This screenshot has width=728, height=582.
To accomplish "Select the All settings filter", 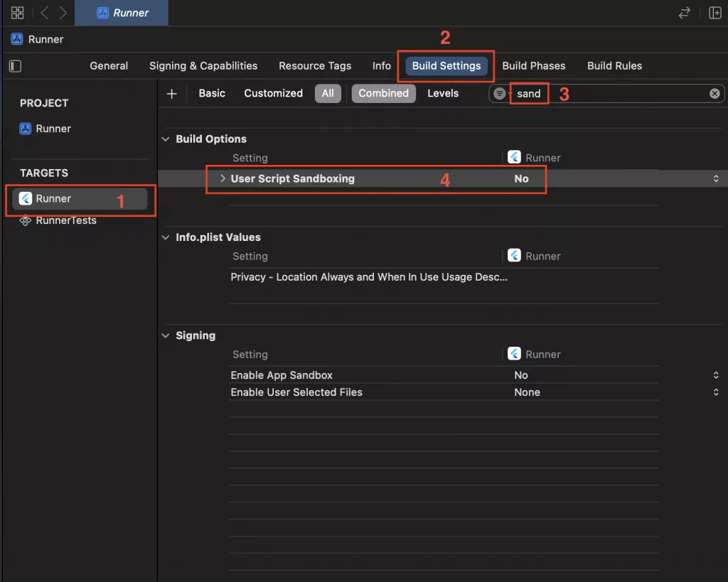I will 328,93.
